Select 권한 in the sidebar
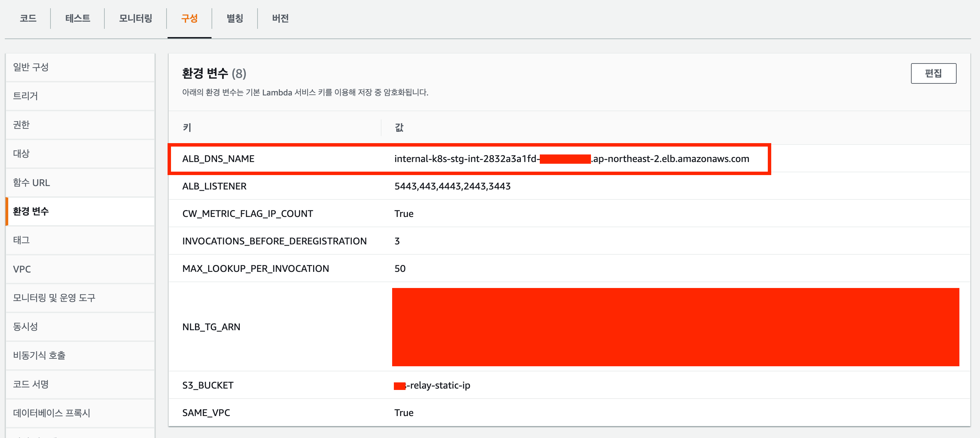 pyautogui.click(x=21, y=125)
